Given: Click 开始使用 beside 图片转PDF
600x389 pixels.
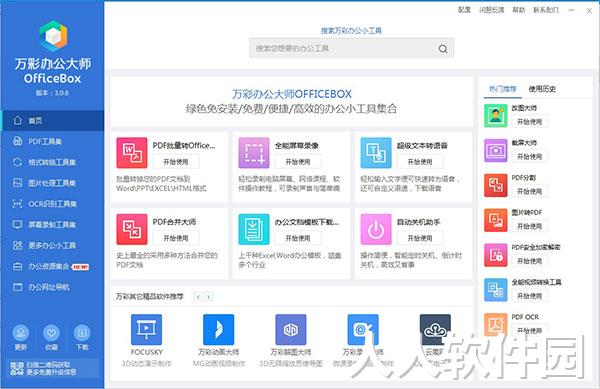Looking at the screenshot, I should tap(530, 226).
